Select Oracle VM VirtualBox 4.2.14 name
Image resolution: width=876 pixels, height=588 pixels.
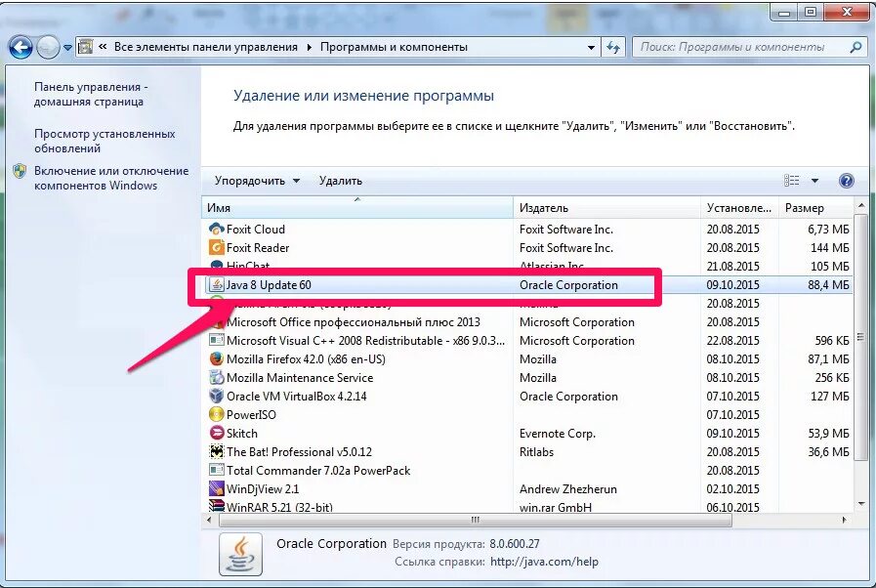297,397
